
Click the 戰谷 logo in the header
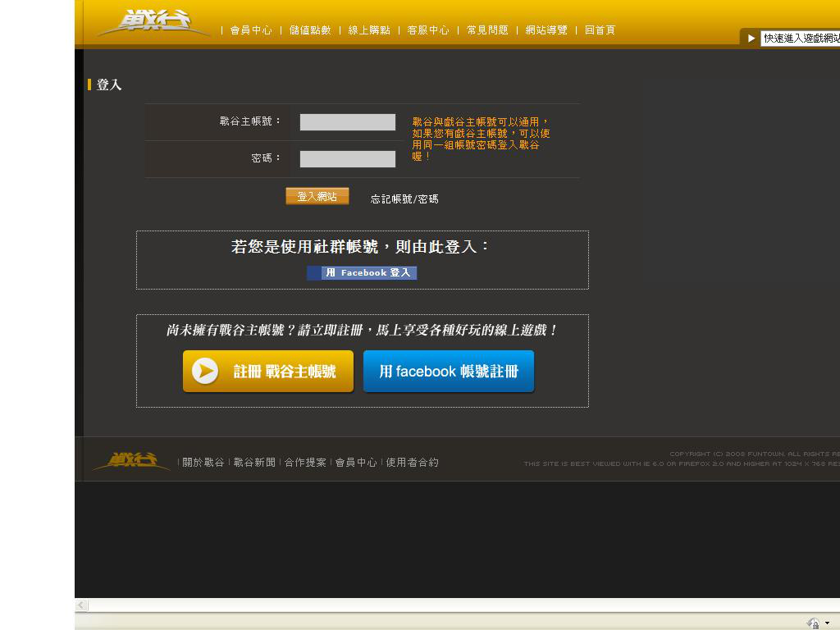[x=154, y=22]
